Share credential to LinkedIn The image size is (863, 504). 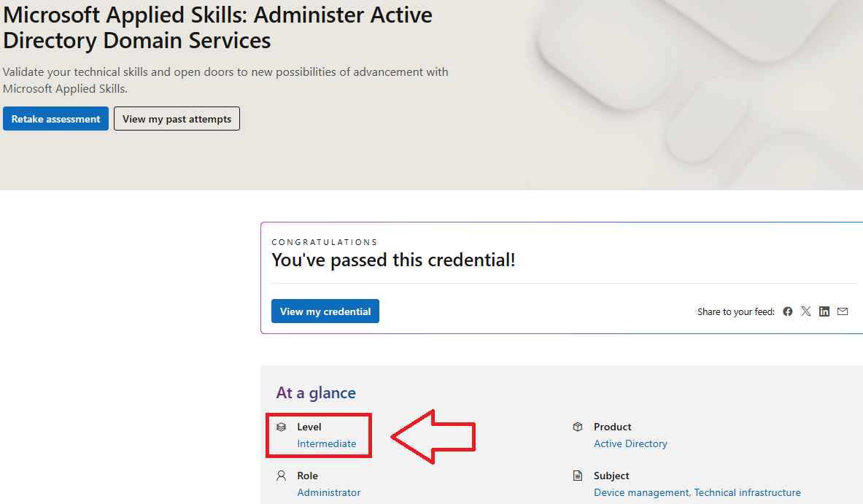point(824,311)
